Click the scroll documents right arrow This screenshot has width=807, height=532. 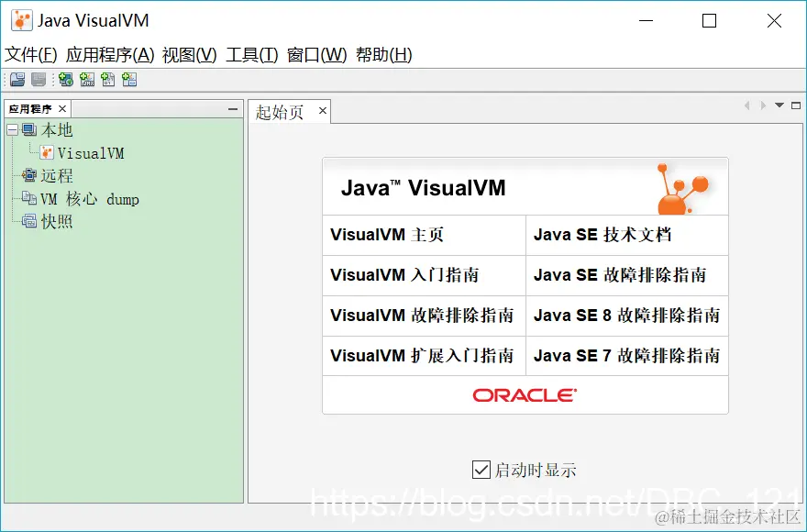click(763, 105)
